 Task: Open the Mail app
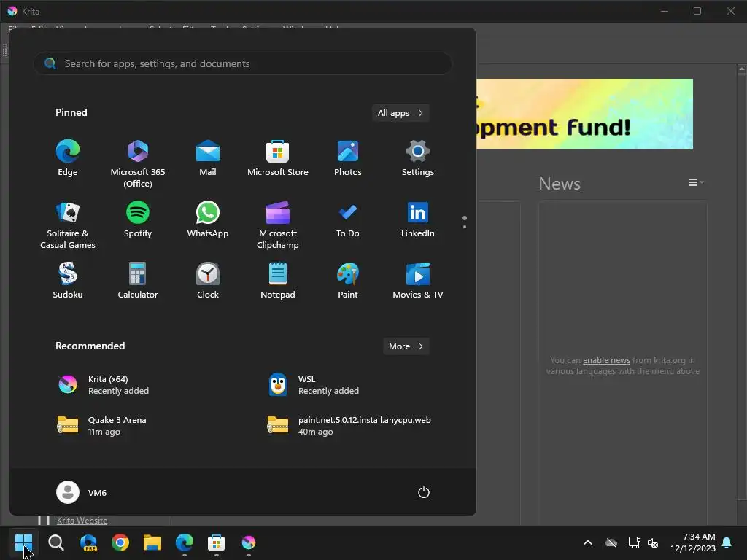coord(208,158)
